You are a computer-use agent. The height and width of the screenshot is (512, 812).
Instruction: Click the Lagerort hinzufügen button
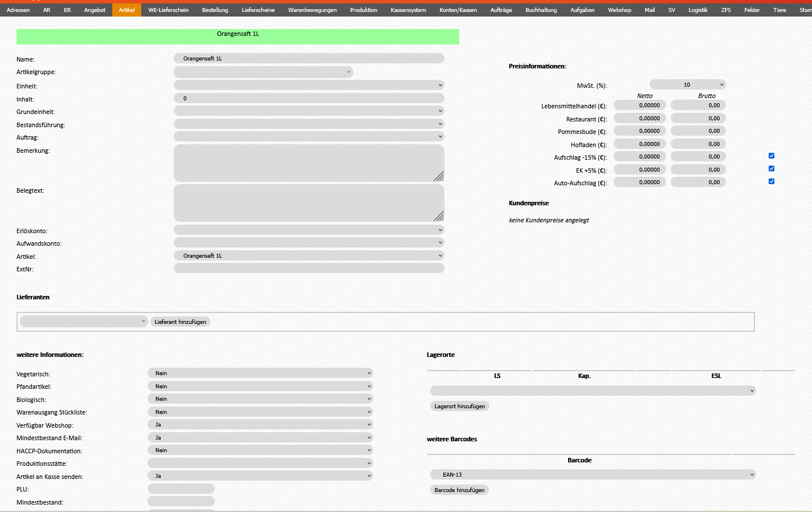click(459, 407)
